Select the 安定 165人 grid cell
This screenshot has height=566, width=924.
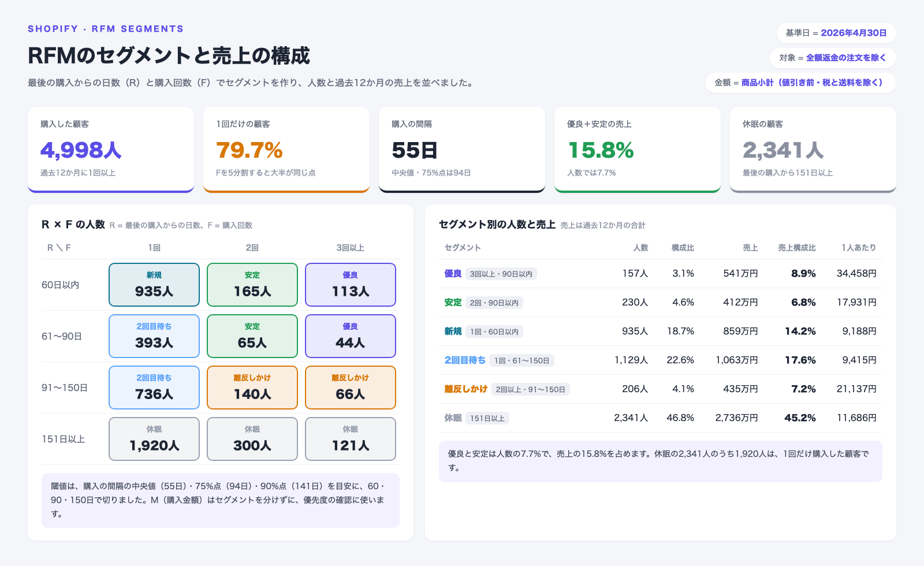click(252, 285)
